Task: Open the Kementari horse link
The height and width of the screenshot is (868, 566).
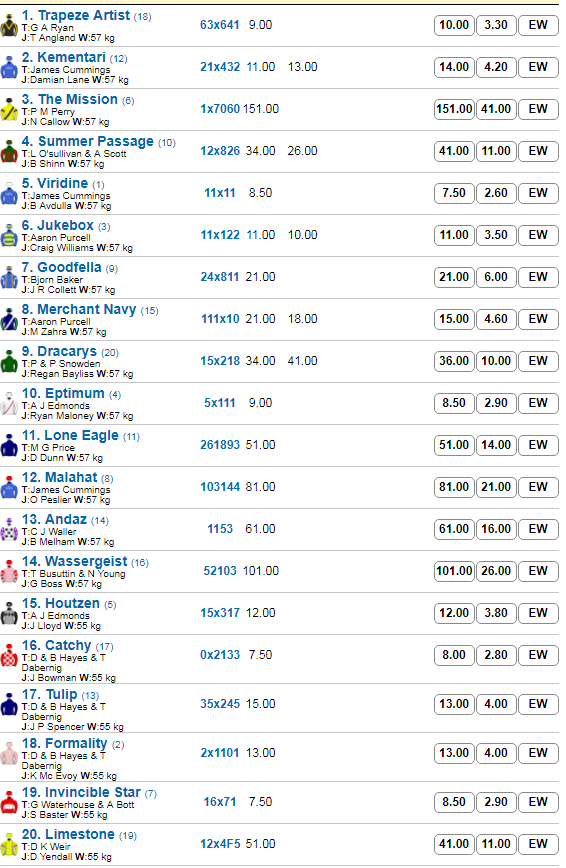Action: click(71, 58)
